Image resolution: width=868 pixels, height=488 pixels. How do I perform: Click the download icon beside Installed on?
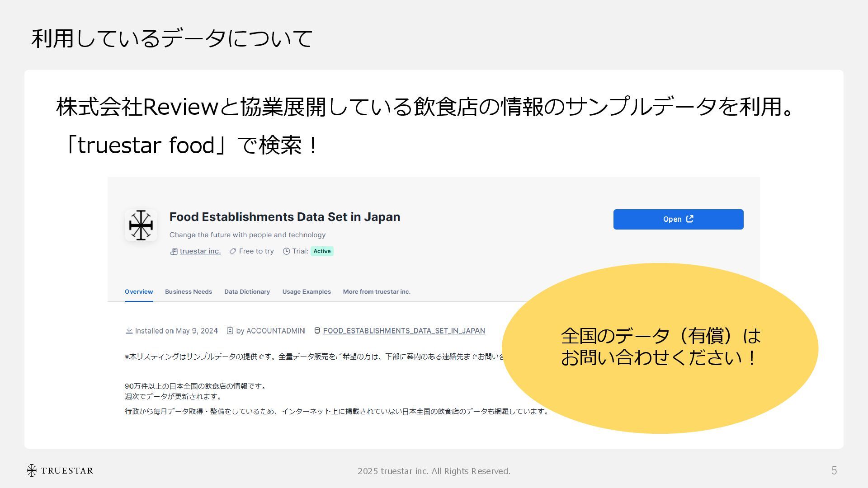(129, 331)
